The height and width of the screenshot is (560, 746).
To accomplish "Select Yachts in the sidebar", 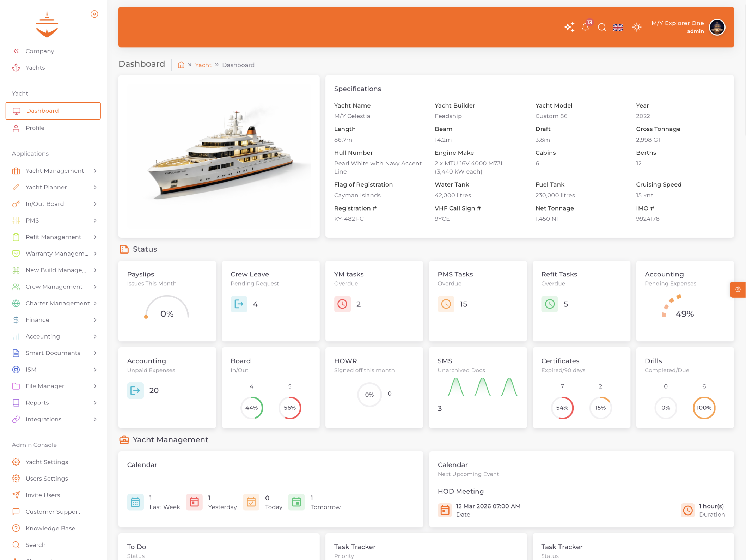I will pos(35,68).
